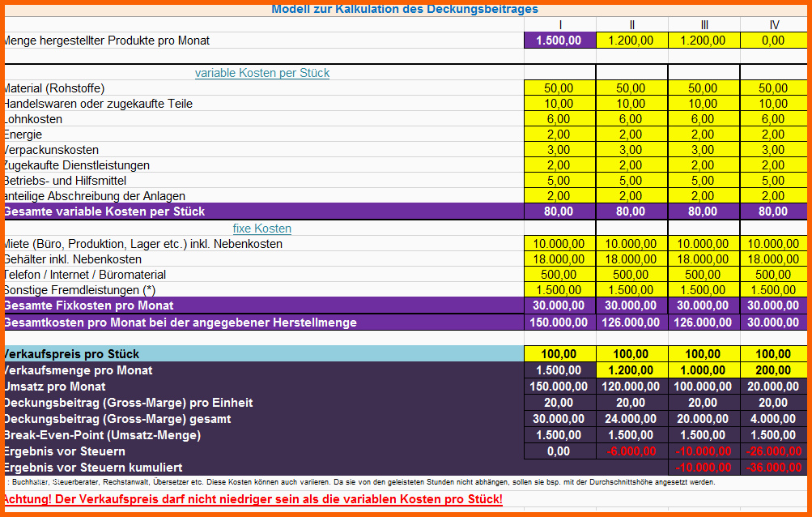Click the Umsatz pro Monat value in column III
Image resolution: width=812 pixels, height=517 pixels.
tap(704, 387)
